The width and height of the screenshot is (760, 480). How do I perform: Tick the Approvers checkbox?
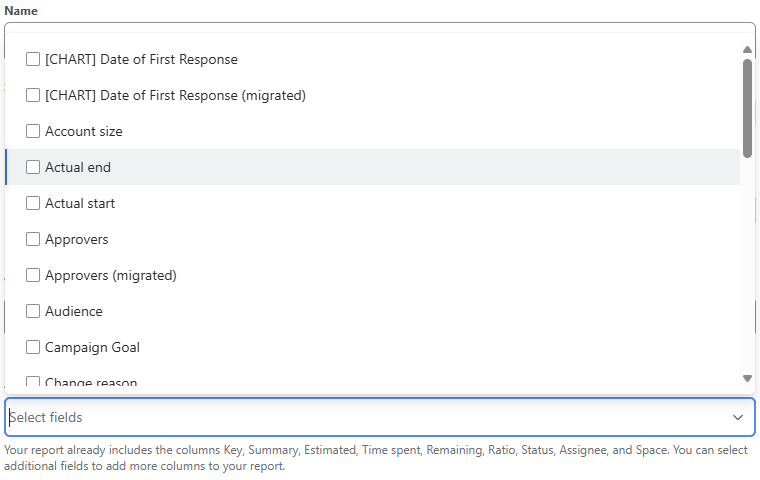[x=33, y=239]
